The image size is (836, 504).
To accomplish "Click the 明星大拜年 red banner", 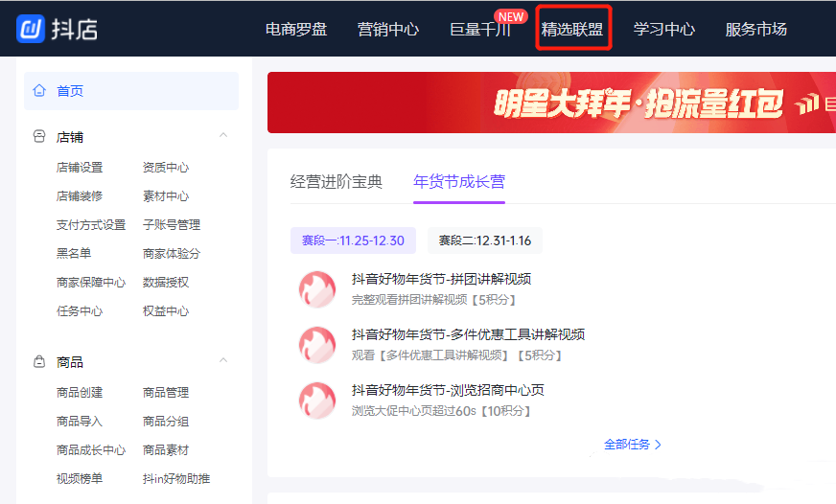I will 551,103.
